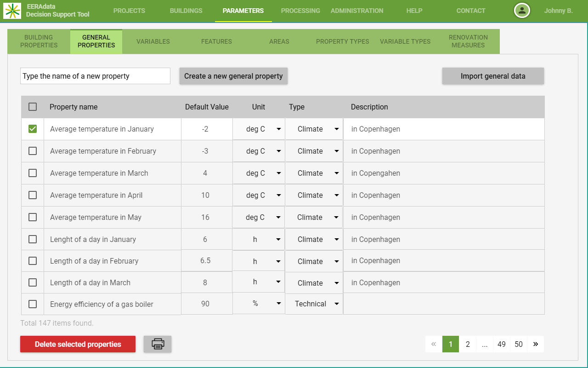Switch to the Renovation Measures tab
This screenshot has width=588, height=368.
coord(468,41)
